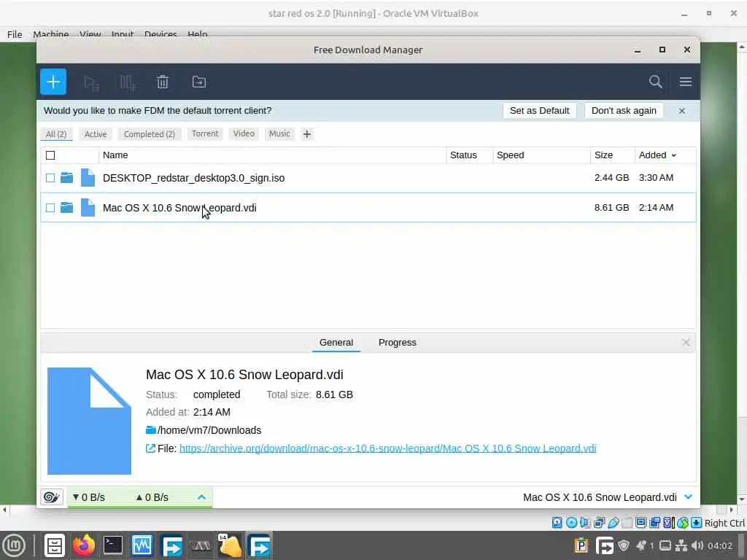Open /home/vm7/Downloads folder path
This screenshot has height=560, width=747.
(209, 430)
